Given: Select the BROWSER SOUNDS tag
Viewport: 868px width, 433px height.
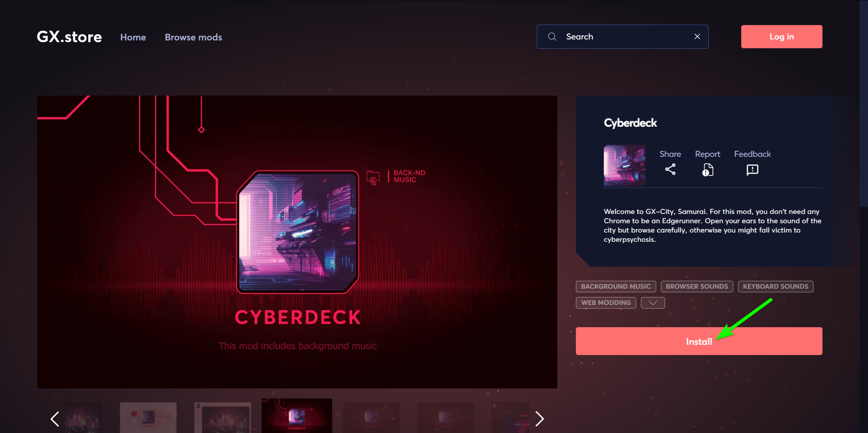Looking at the screenshot, I should click(x=697, y=286).
